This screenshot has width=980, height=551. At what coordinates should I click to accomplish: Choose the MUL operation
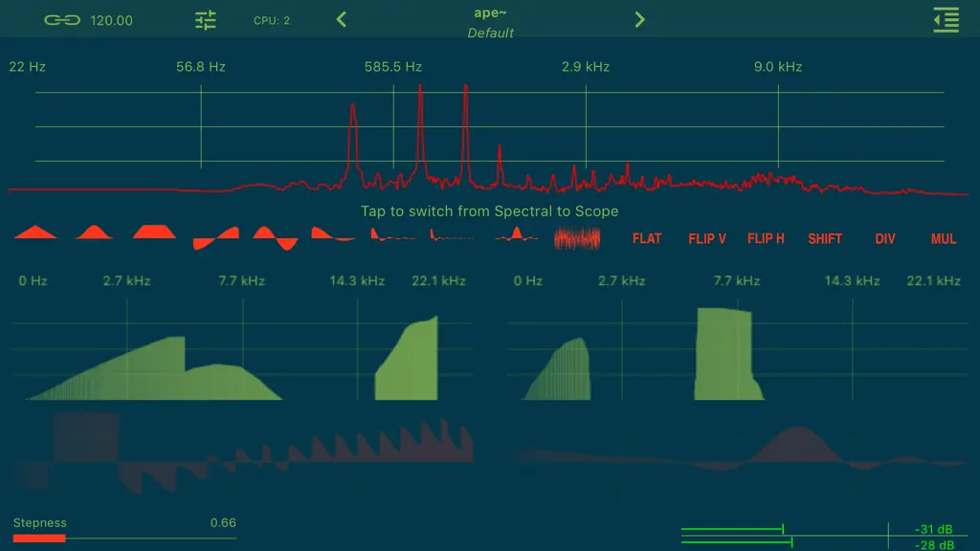(x=944, y=238)
